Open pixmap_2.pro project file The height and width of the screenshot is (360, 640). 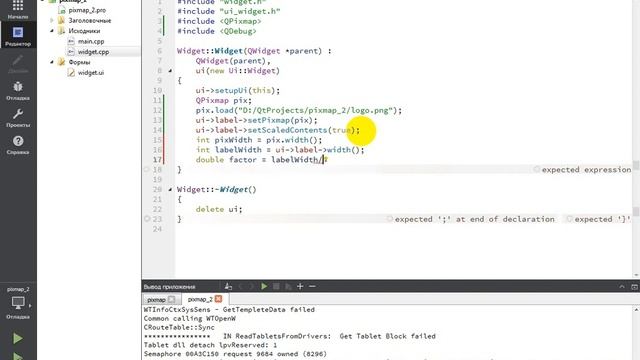[87, 10]
